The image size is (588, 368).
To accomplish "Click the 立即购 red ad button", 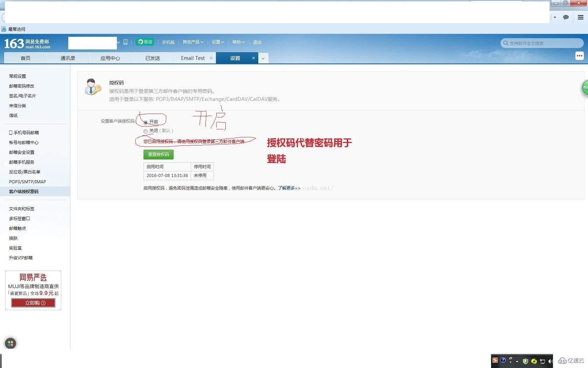I will click(x=33, y=303).
